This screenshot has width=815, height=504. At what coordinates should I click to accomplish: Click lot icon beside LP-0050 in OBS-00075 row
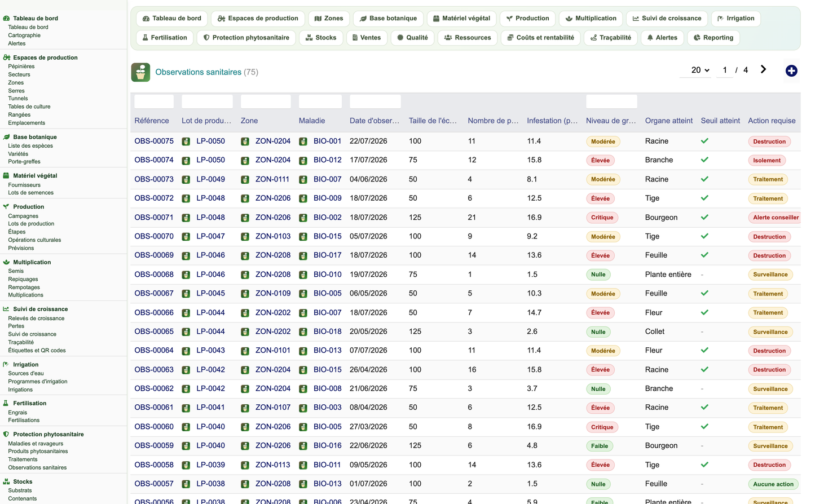pyautogui.click(x=186, y=142)
